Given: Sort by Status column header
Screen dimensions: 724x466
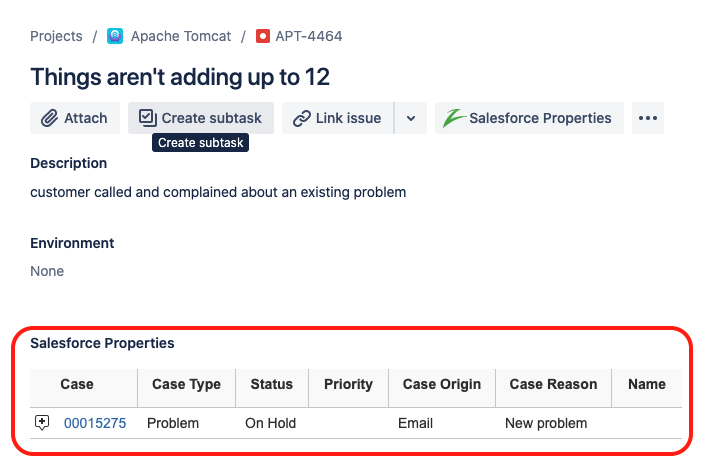Looking at the screenshot, I should tap(271, 384).
